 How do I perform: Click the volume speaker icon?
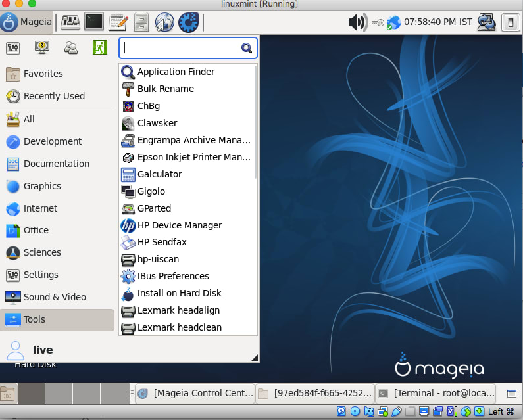pyautogui.click(x=359, y=22)
